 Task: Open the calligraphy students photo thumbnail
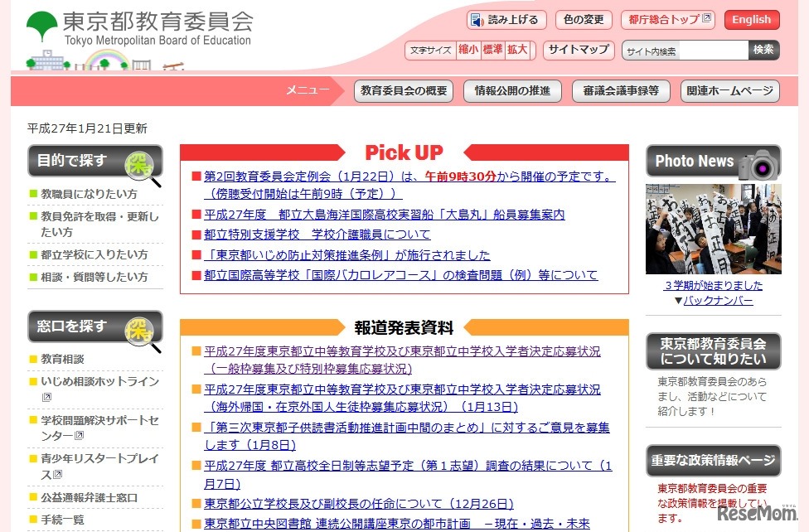(714, 229)
